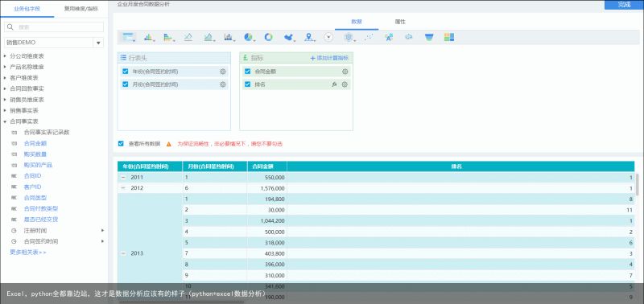Expand the 注册时间 field arrow
644x304 pixels.
click(x=103, y=231)
